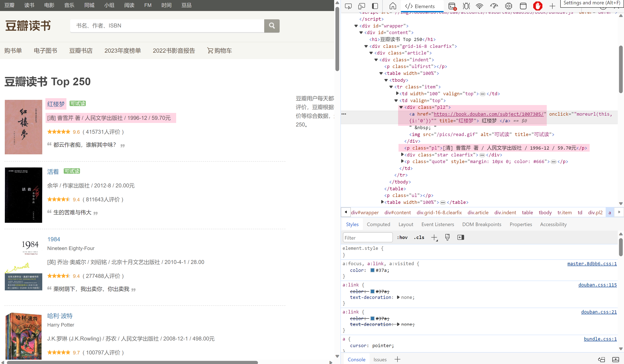This screenshot has width=624, height=364.
Task: Click the #37a color swatch in a:focus rule
Action: [372, 270]
